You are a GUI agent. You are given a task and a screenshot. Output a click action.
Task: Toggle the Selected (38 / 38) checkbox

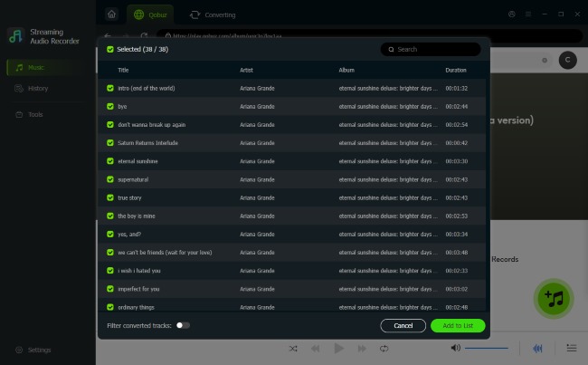(109, 49)
